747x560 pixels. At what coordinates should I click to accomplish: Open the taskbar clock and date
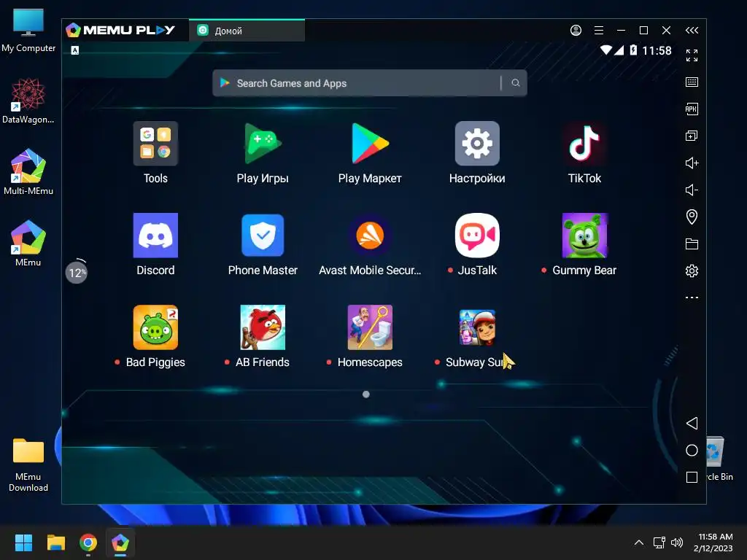tap(715, 542)
